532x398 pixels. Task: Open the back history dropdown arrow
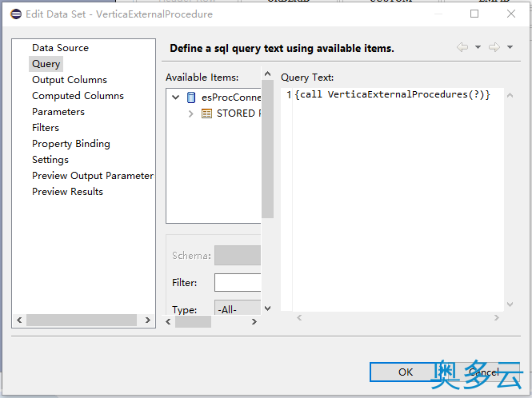478,47
